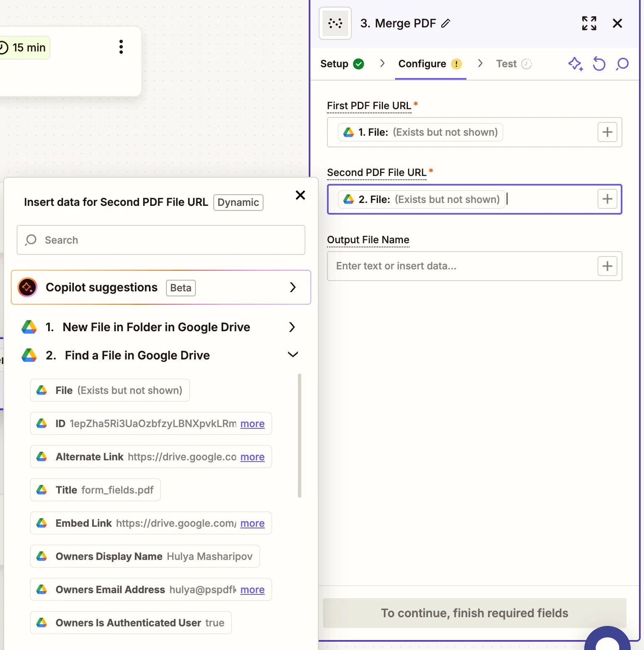Click the refresh icon in the Merge PDF header
This screenshot has height=650, width=644.
(x=599, y=64)
